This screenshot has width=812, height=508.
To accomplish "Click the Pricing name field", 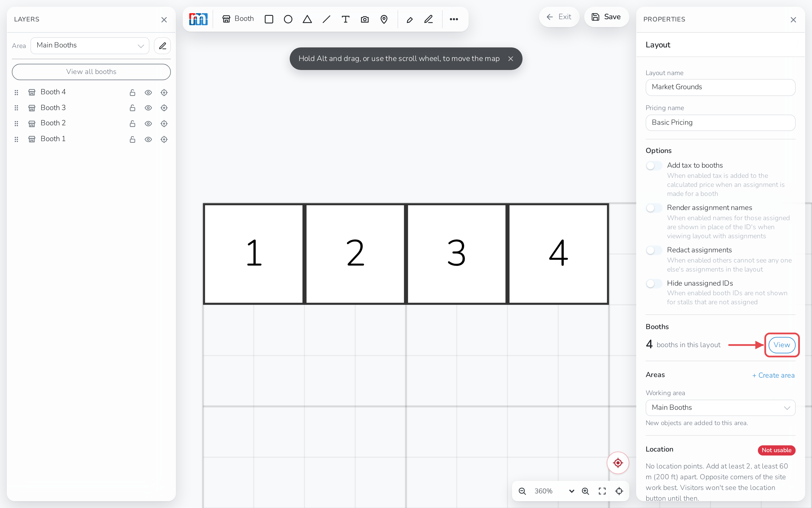I will (720, 123).
